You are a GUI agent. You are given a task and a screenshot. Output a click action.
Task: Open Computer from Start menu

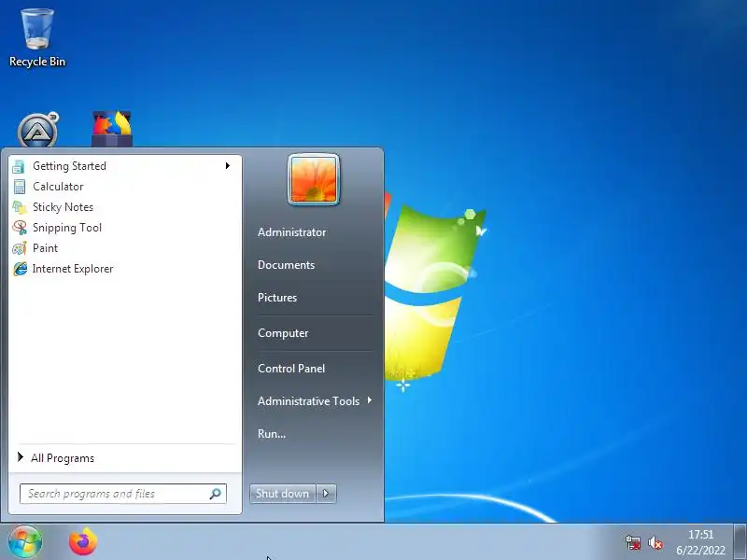click(x=283, y=333)
